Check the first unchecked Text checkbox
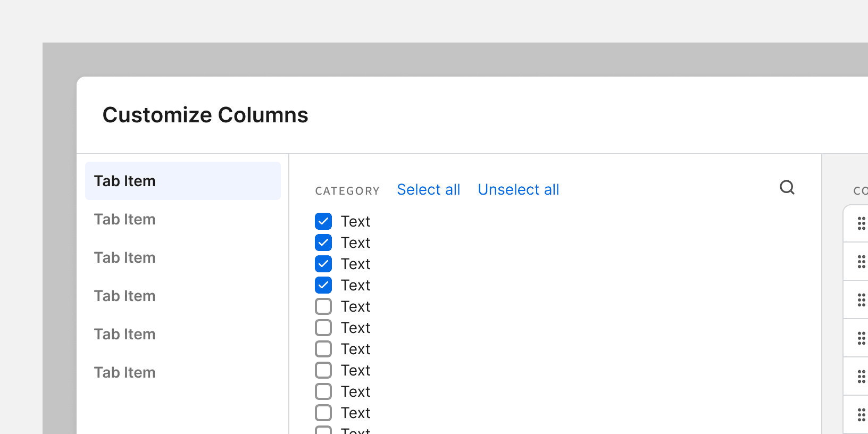 [323, 306]
